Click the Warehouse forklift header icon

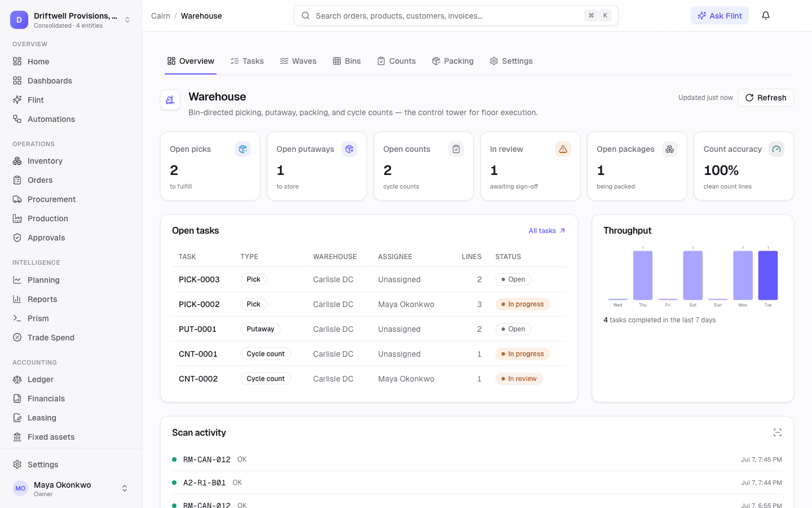coord(170,100)
